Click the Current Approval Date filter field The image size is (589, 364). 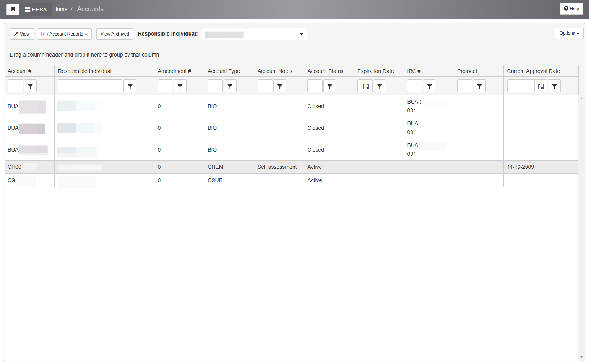521,86
